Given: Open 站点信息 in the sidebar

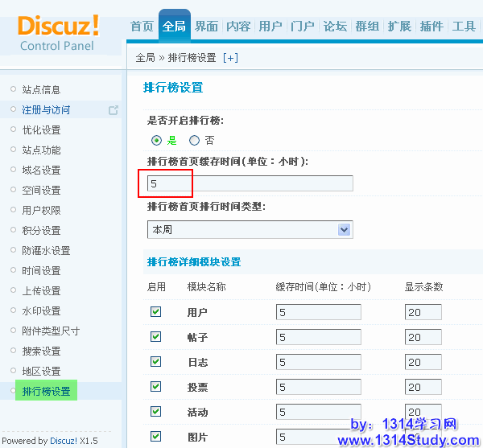Looking at the screenshot, I should click(41, 90).
